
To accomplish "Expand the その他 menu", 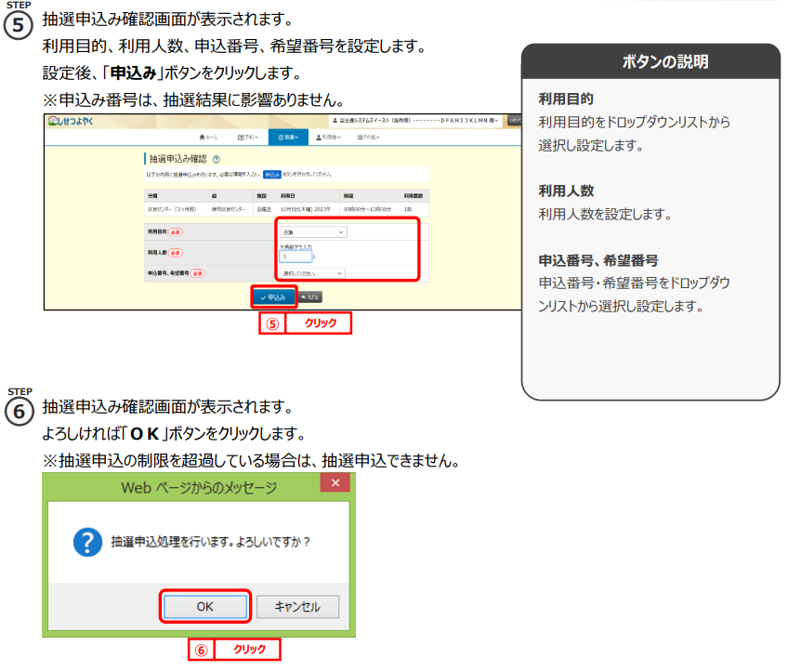I will pos(368,137).
